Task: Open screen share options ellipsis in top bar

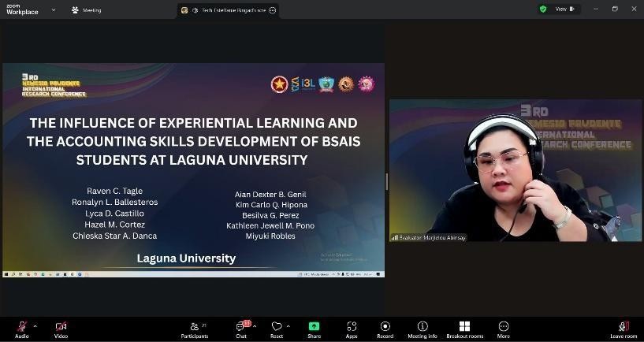Action: point(272,10)
